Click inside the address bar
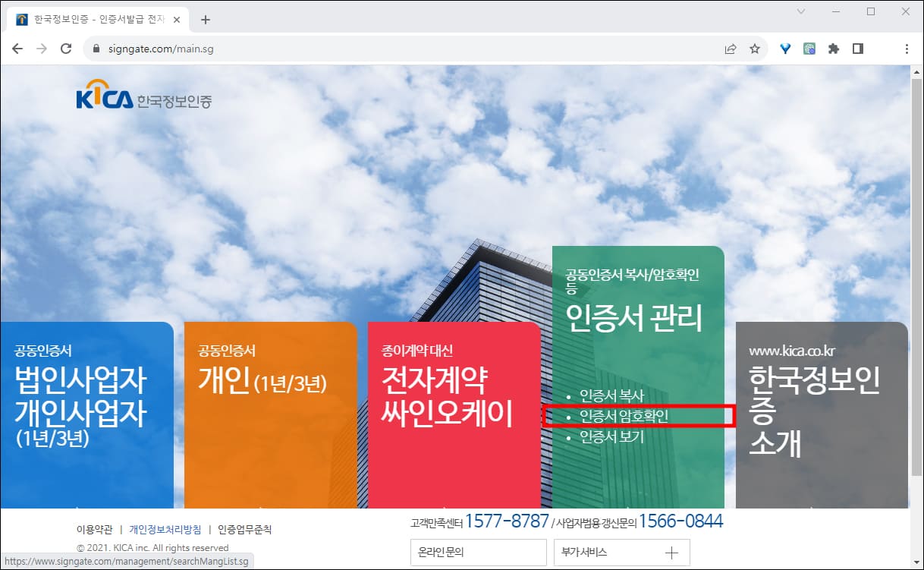Screen dimensions: 924x570 point(303,48)
